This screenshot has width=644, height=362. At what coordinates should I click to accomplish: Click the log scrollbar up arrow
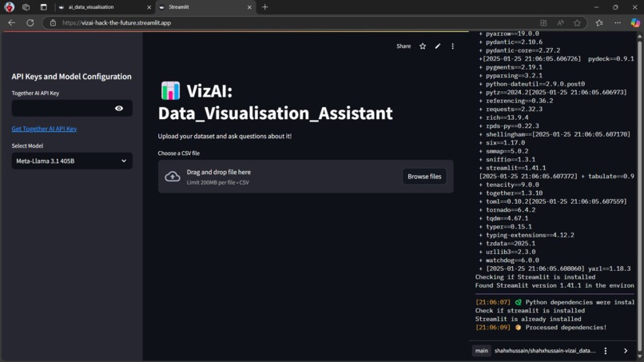639,36
